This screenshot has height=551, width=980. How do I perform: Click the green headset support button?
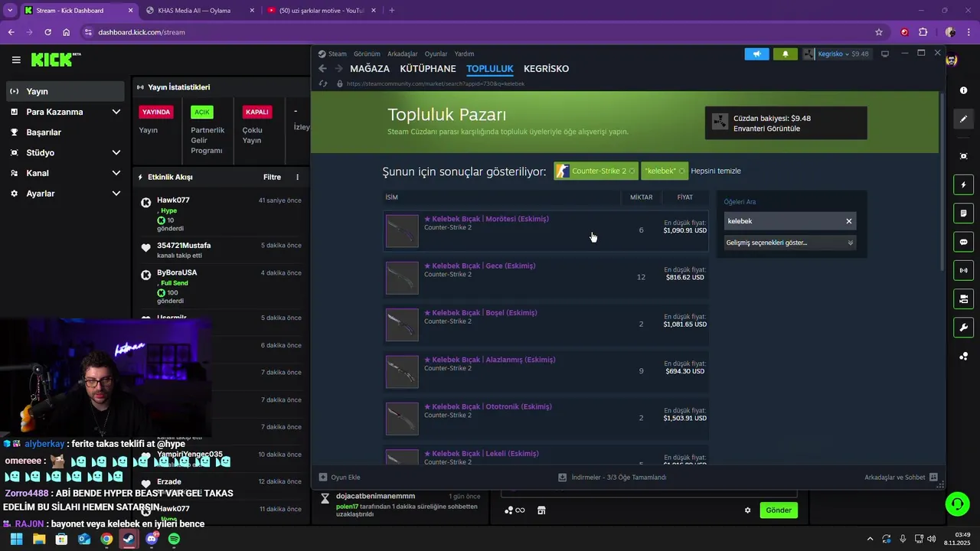click(957, 504)
